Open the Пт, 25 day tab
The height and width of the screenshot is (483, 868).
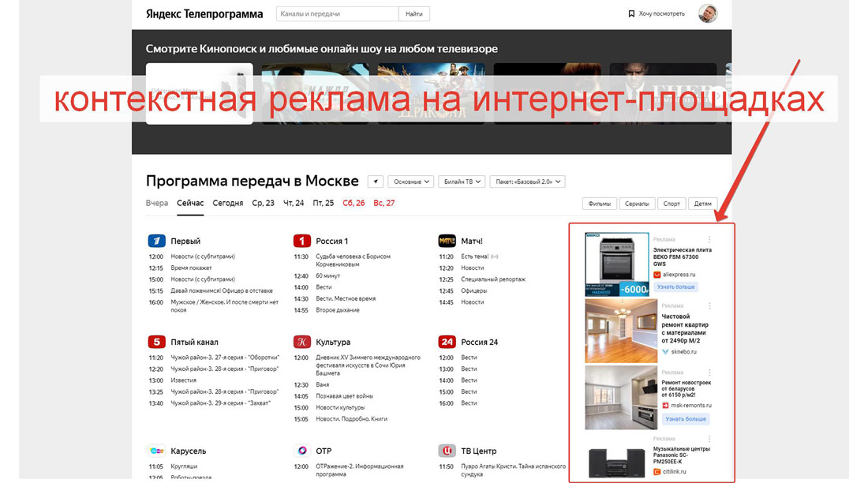324,204
